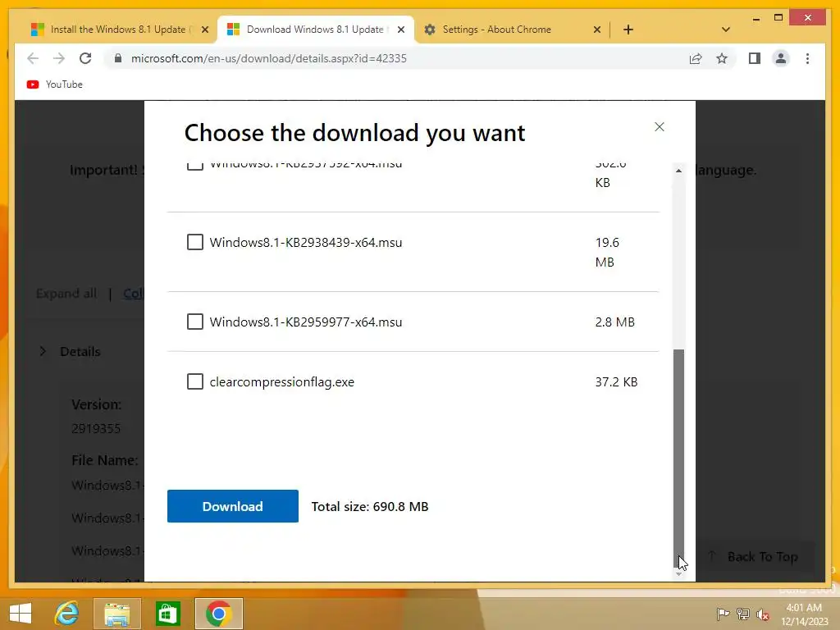Open the tab search dropdown

pyautogui.click(x=726, y=30)
